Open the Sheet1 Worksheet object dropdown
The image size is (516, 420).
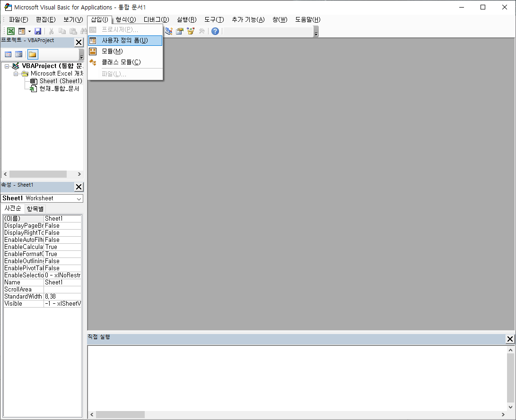79,199
